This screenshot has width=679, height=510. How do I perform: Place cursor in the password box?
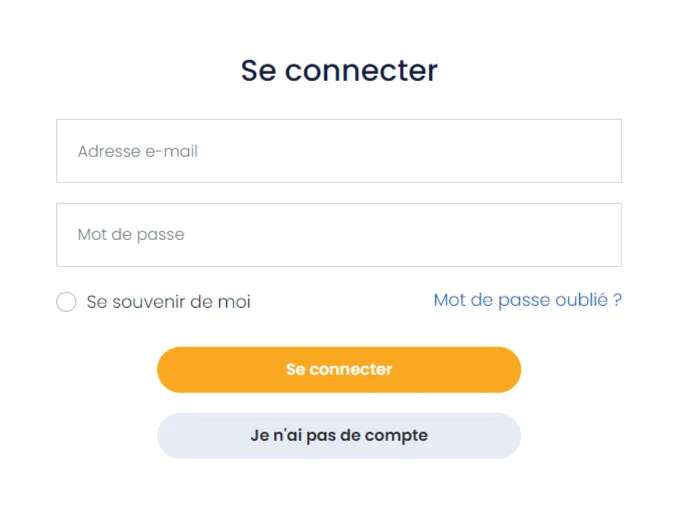coord(339,235)
